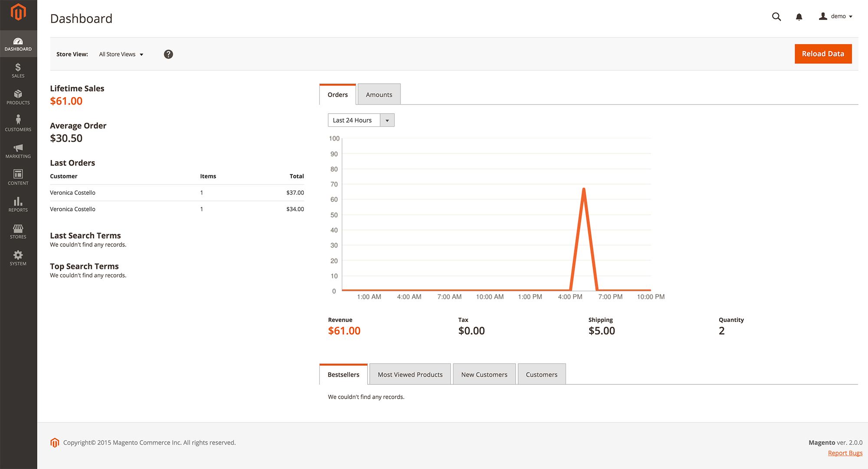Click the notifications bell icon
868x469 pixels.
799,16
